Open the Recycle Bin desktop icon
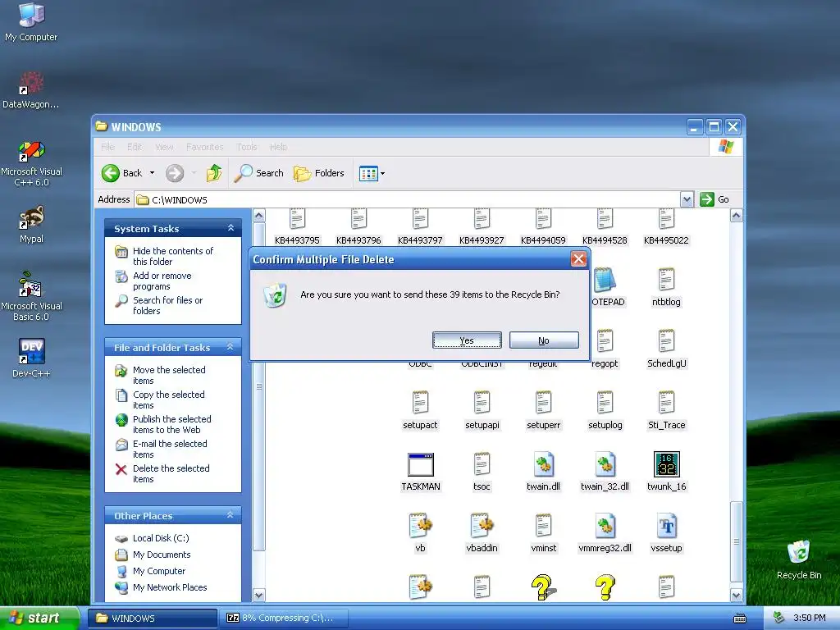840x630 pixels. pyautogui.click(x=799, y=552)
